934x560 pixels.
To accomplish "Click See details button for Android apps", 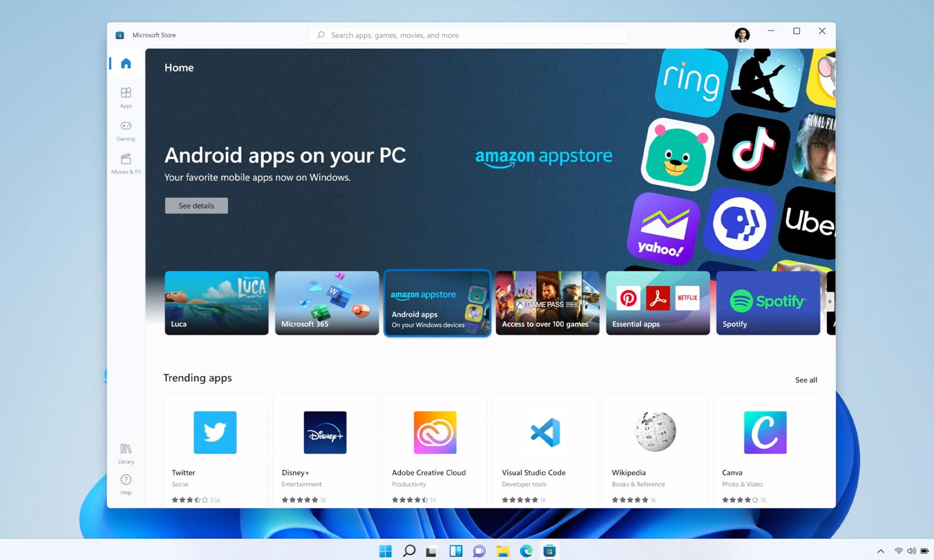I will click(196, 205).
